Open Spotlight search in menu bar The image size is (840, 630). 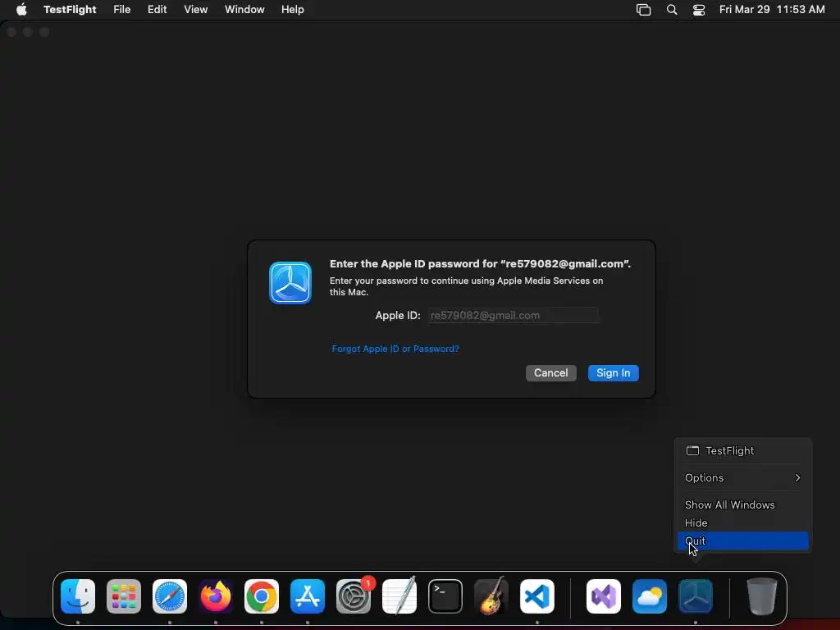tap(672, 9)
